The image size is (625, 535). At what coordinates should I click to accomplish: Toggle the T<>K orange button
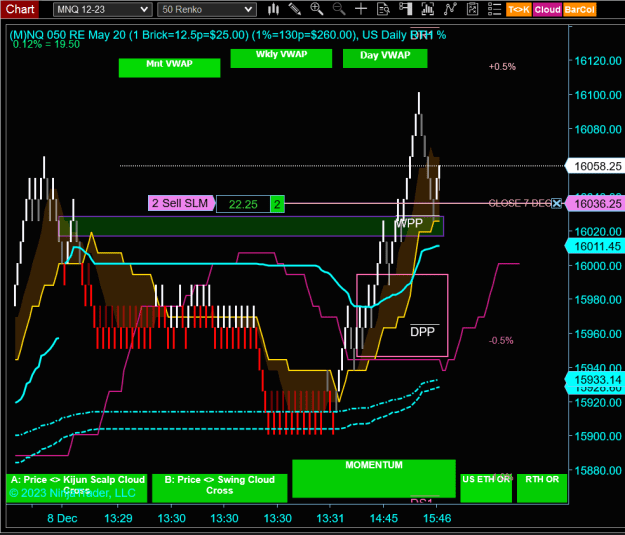click(x=519, y=10)
